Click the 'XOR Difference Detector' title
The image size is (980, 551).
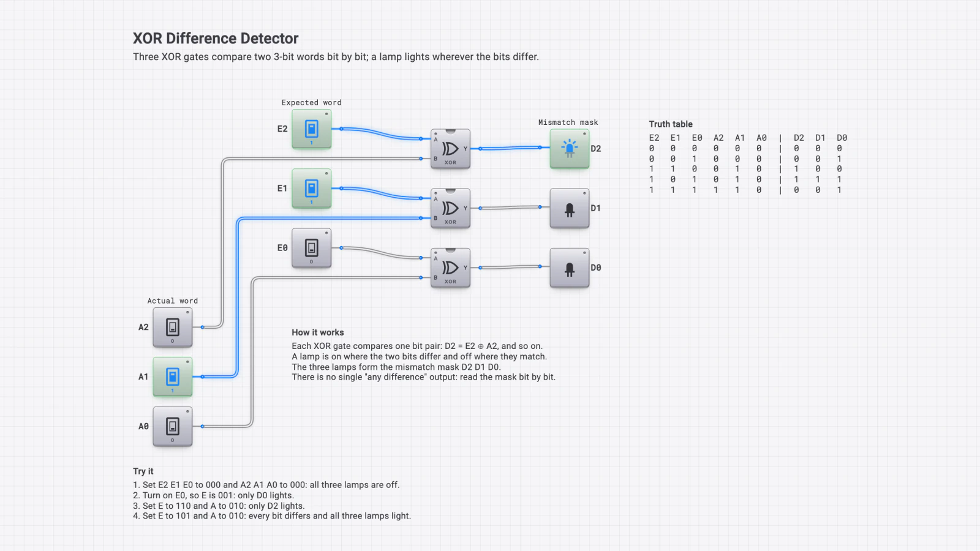click(x=216, y=39)
